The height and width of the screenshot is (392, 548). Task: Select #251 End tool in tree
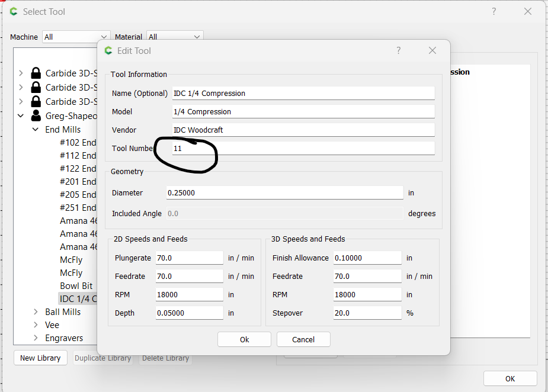point(78,207)
